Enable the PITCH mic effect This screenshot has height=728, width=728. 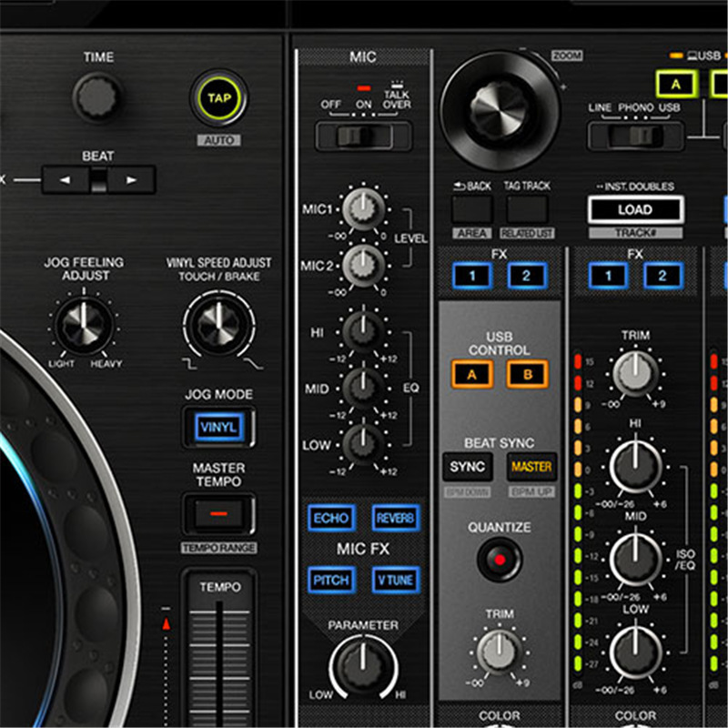click(331, 580)
